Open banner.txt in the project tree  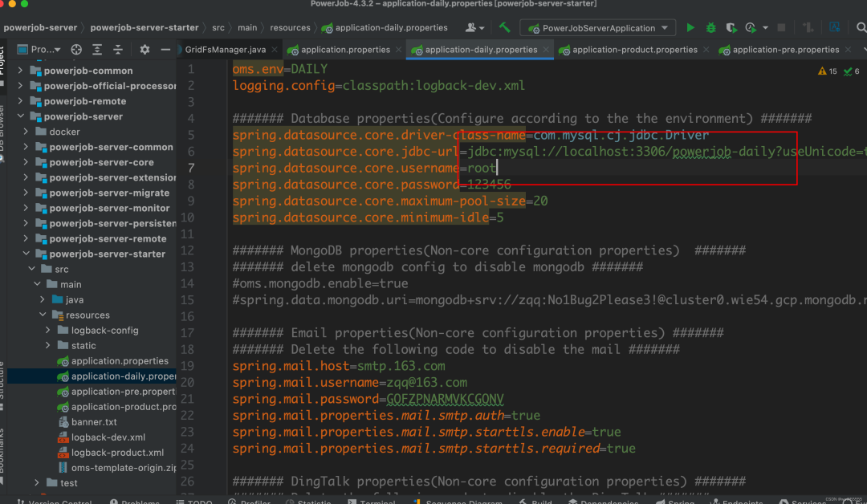click(x=93, y=422)
